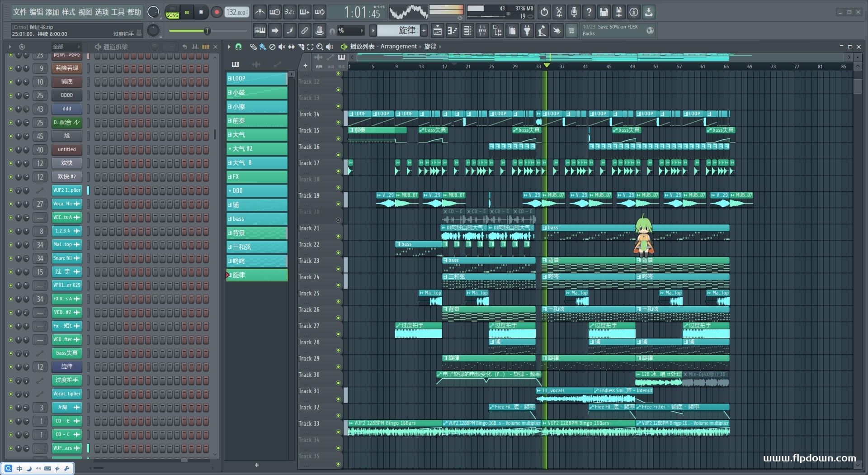Select the paint brush tool in playlist
This screenshot has height=475, width=868.
(x=263, y=47)
